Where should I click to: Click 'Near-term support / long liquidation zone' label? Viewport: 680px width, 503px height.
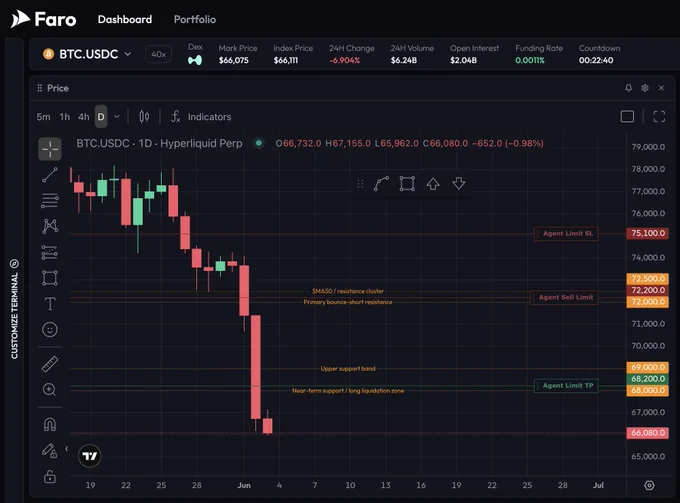point(348,391)
